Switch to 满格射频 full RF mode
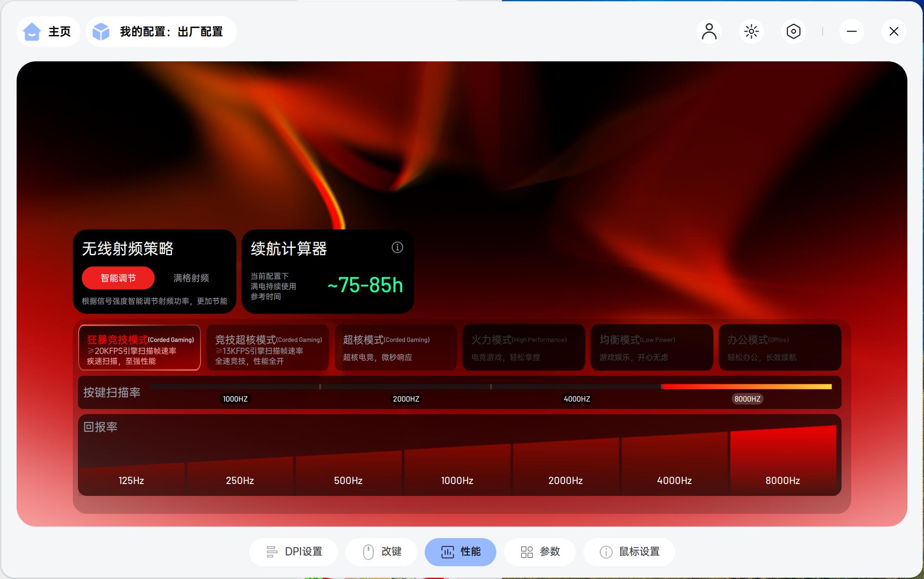The width and height of the screenshot is (924, 579). tap(191, 278)
